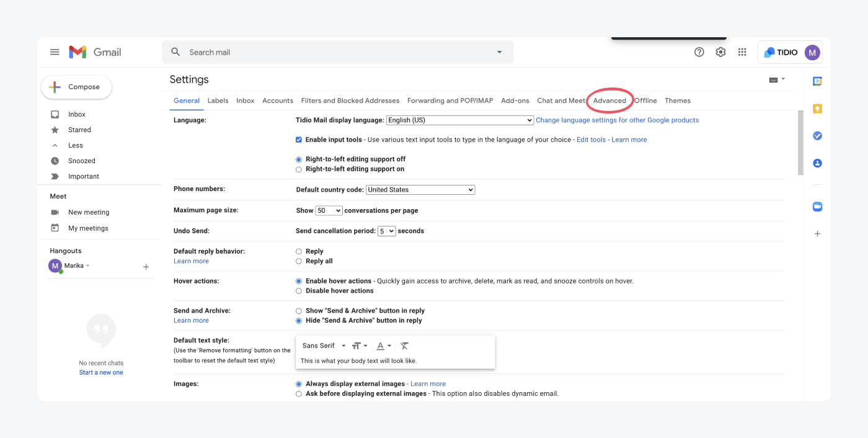Screen dimensions: 868x438
Task: Click the remove formatting icon
Action: (x=404, y=346)
